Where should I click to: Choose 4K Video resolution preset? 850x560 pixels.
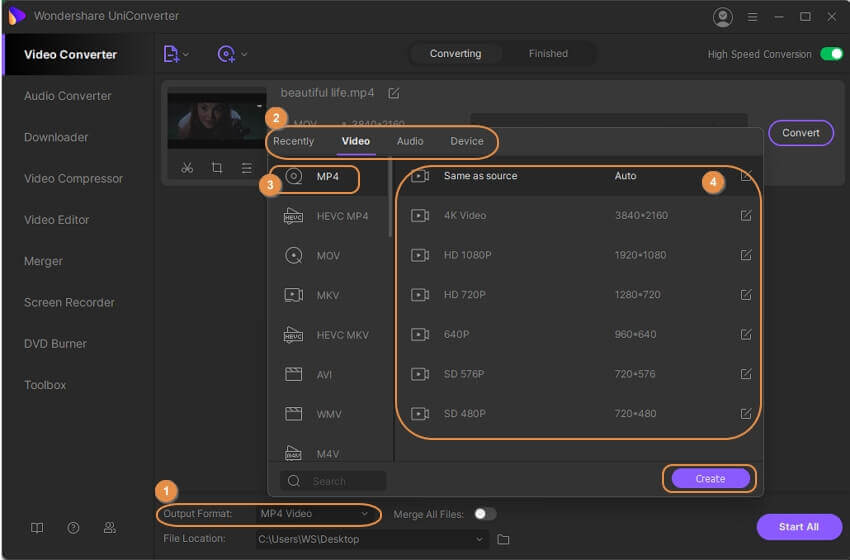coord(578,216)
